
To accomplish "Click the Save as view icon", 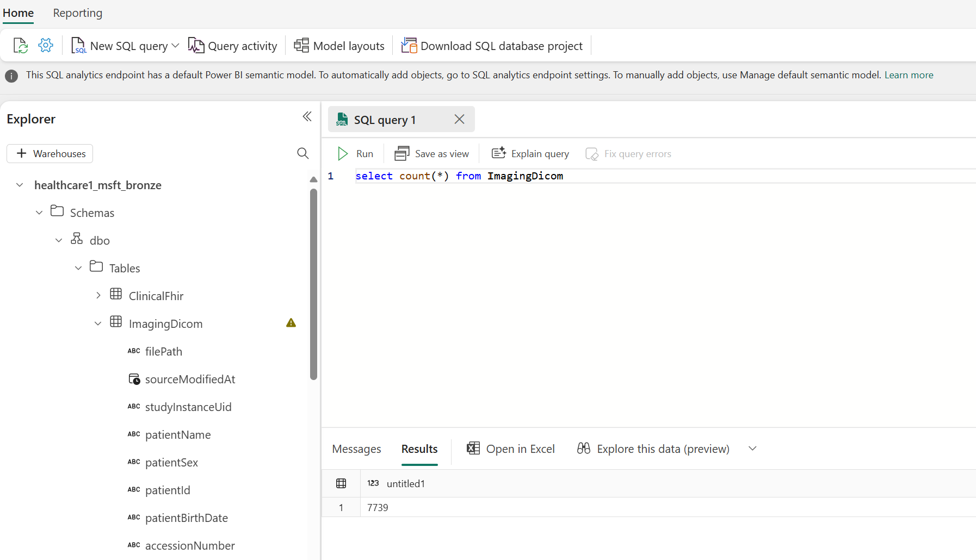I will (x=402, y=154).
